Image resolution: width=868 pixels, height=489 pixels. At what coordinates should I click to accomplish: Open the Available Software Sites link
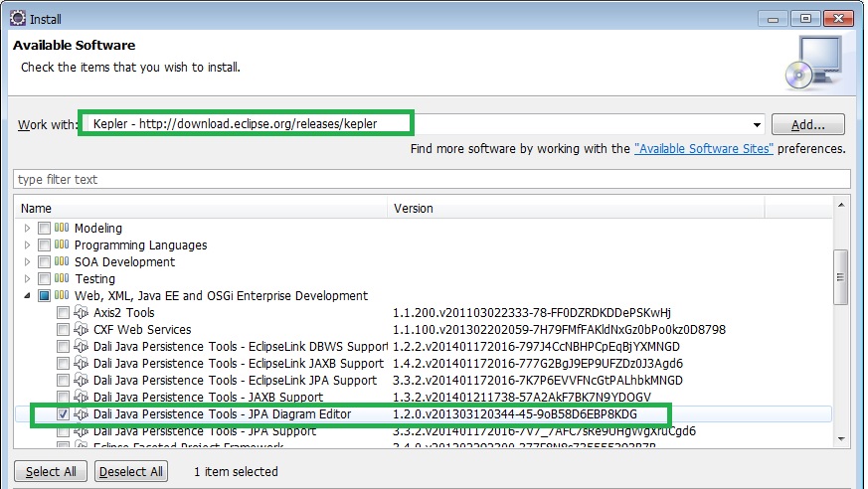[x=704, y=149]
